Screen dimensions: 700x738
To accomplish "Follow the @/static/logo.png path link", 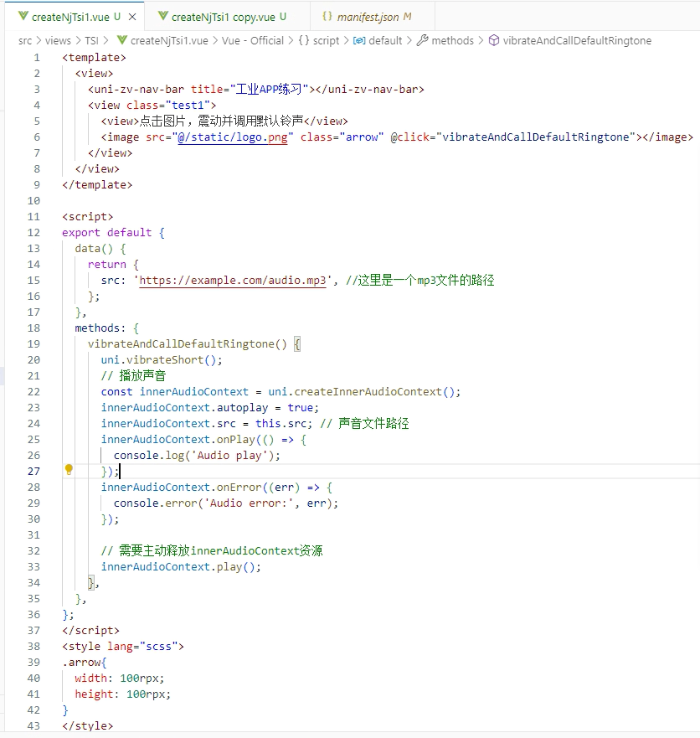I will pos(233,137).
